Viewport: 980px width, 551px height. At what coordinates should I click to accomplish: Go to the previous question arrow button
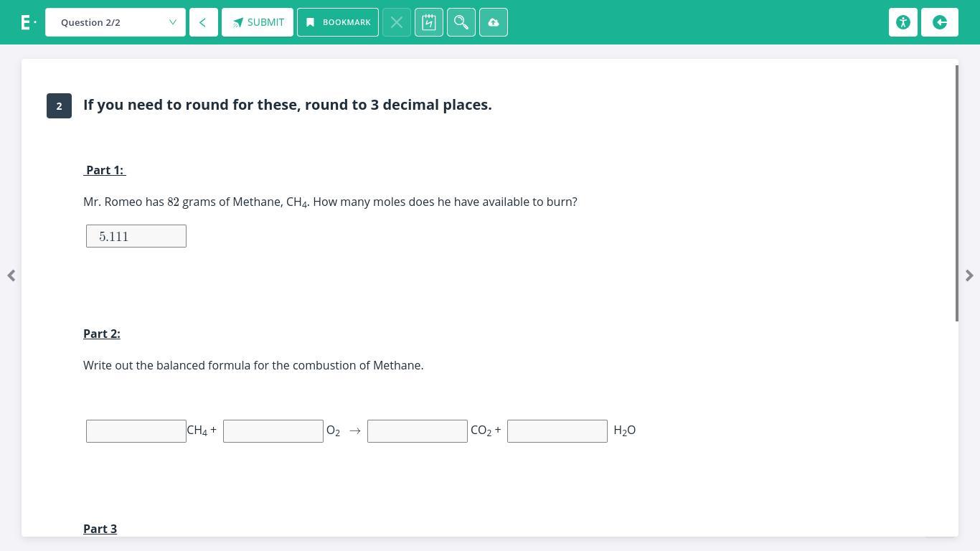pyautogui.click(x=204, y=22)
